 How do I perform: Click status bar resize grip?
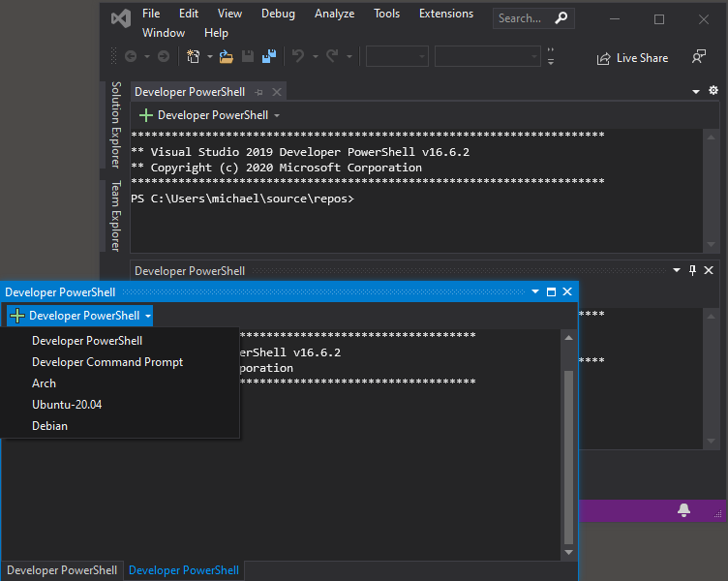718,513
